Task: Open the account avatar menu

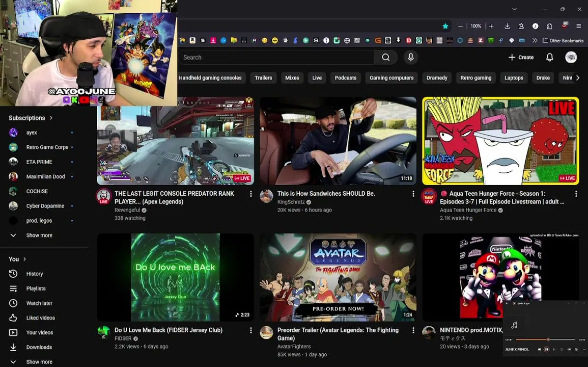Action: pos(571,57)
